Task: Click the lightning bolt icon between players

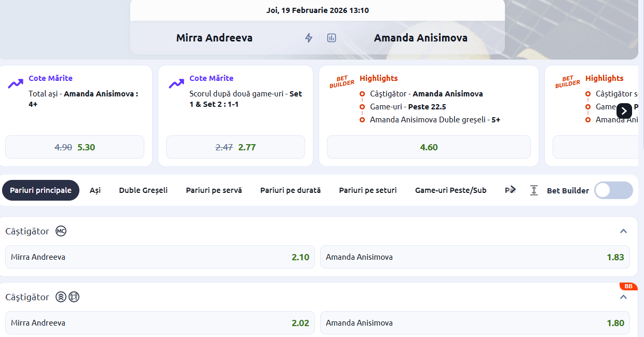Action: [x=309, y=38]
